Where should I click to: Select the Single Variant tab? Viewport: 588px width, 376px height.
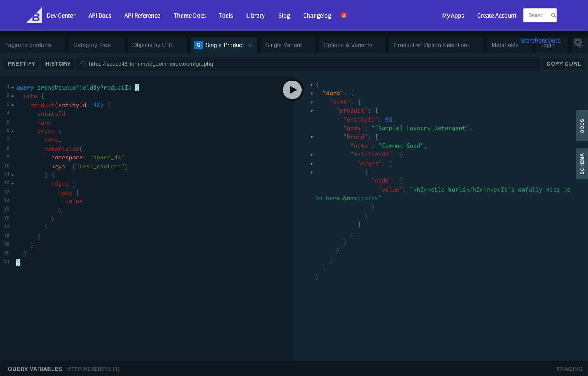tap(288, 45)
